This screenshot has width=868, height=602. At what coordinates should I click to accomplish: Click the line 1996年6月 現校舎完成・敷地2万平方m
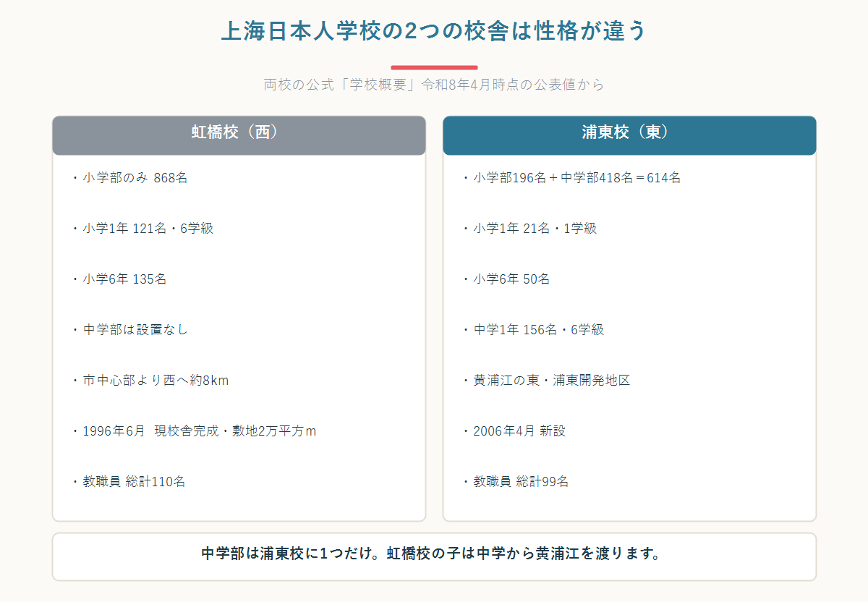pyautogui.click(x=193, y=431)
